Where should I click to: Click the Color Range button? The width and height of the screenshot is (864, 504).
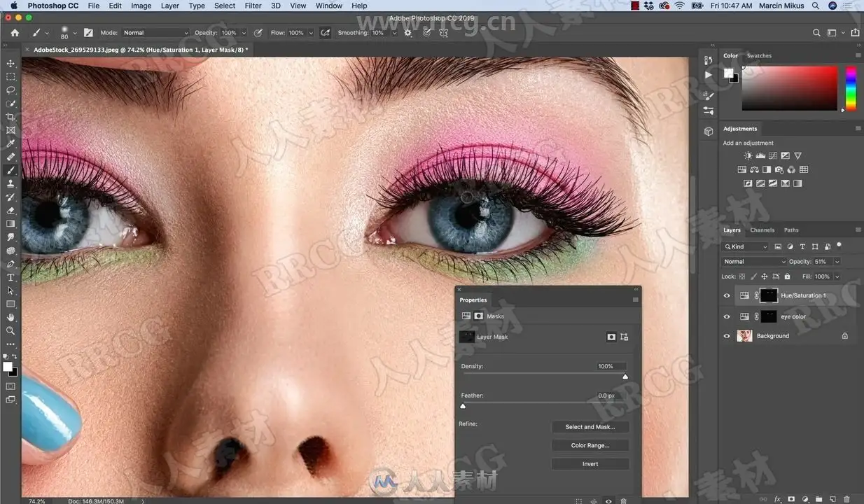pyautogui.click(x=590, y=445)
